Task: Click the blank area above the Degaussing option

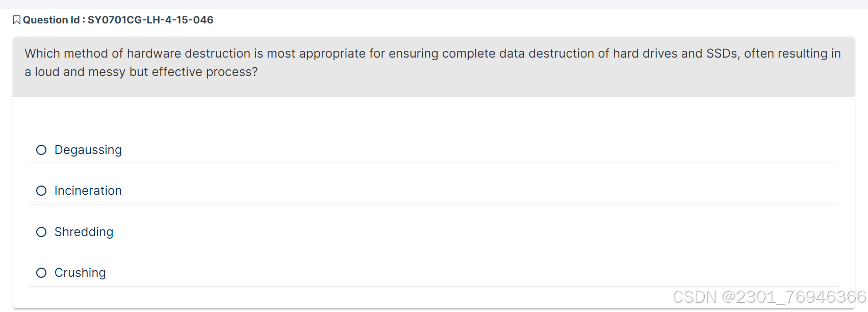Action: click(433, 118)
